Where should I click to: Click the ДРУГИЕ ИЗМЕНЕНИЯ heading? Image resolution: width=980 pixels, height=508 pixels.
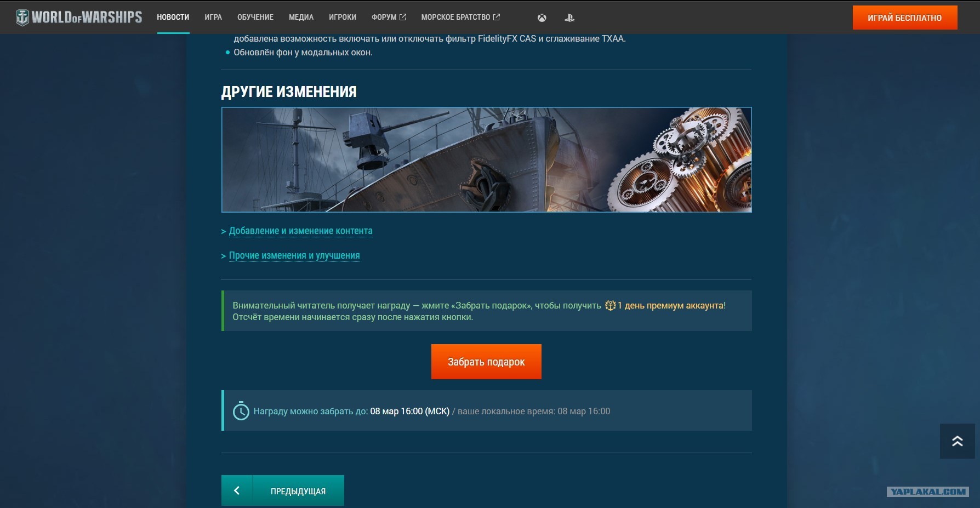tap(289, 92)
